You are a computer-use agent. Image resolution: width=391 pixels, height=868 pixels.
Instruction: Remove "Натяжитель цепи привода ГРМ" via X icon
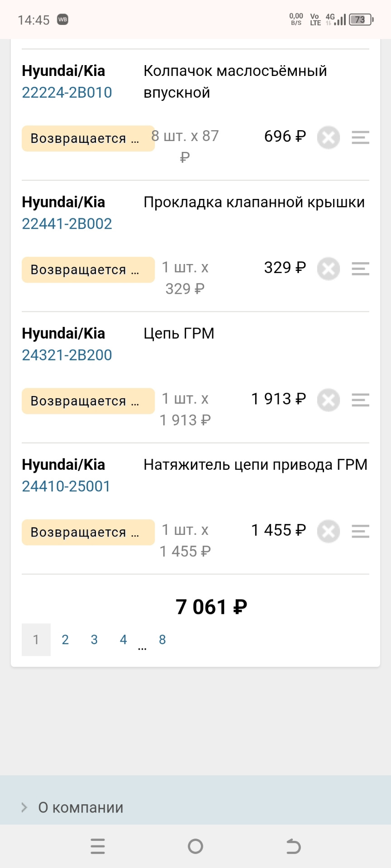[329, 532]
